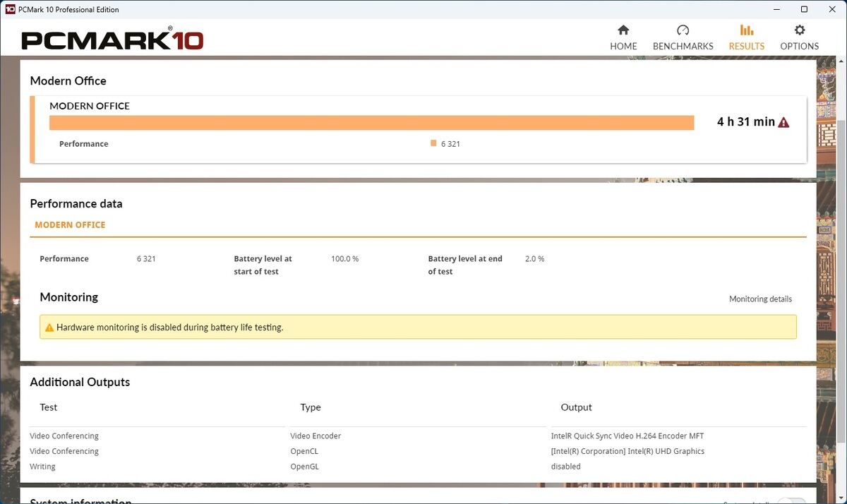847x504 pixels.
Task: Click the Video Encoder type cell
Action: click(x=316, y=436)
